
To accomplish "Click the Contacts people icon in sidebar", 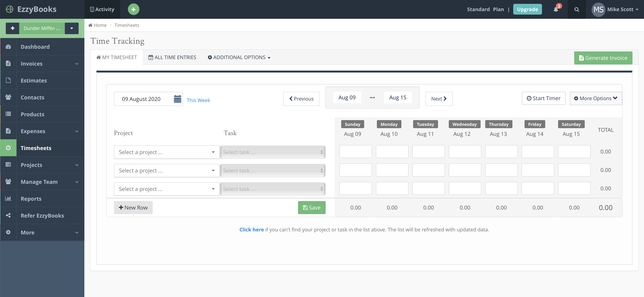I will coord(8,97).
